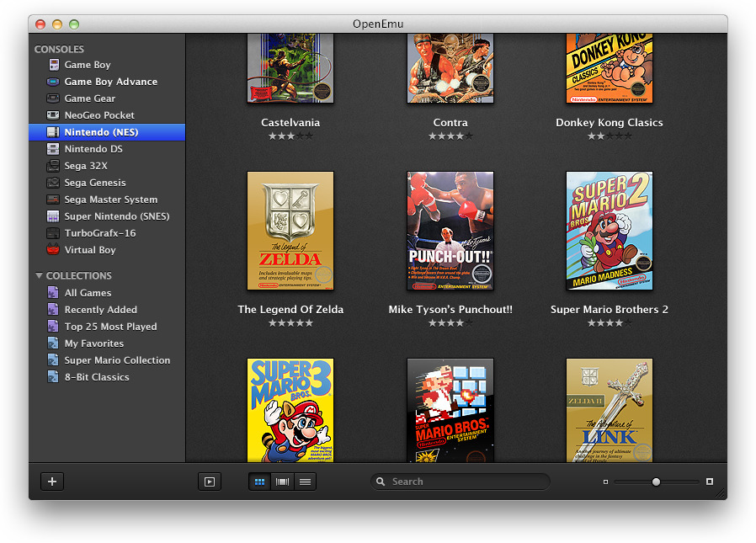Switch to grid view

coord(260,482)
